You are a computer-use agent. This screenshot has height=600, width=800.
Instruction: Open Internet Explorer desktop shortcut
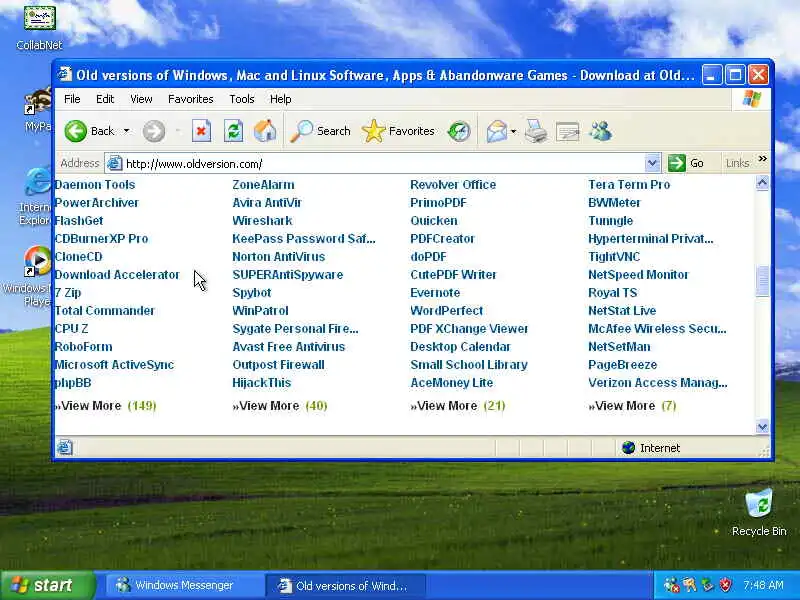click(35, 196)
